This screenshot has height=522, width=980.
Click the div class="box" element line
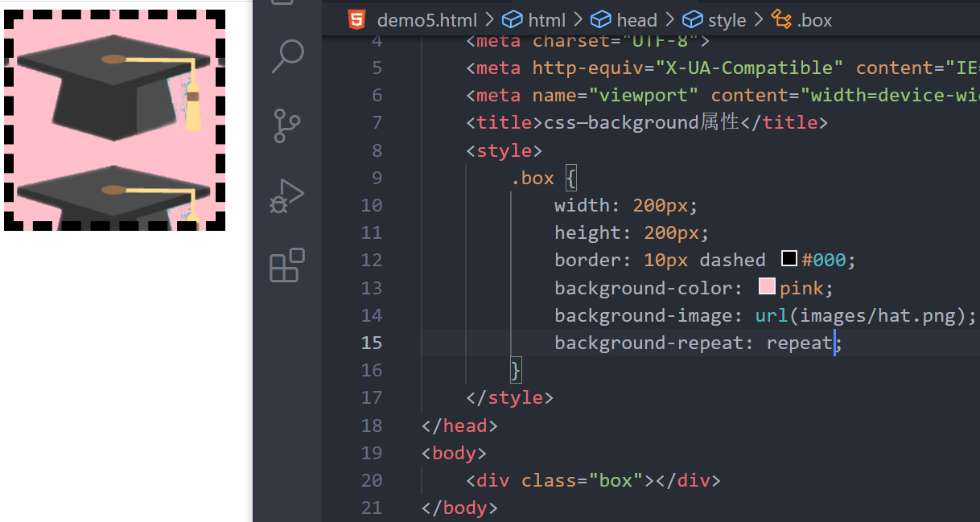pyautogui.click(x=593, y=480)
